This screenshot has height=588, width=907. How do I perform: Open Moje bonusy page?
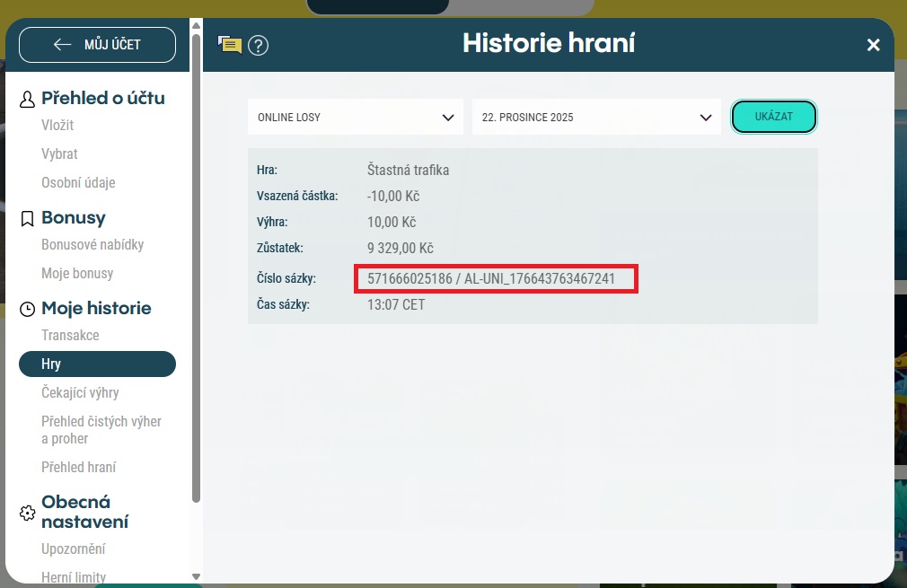(77, 274)
